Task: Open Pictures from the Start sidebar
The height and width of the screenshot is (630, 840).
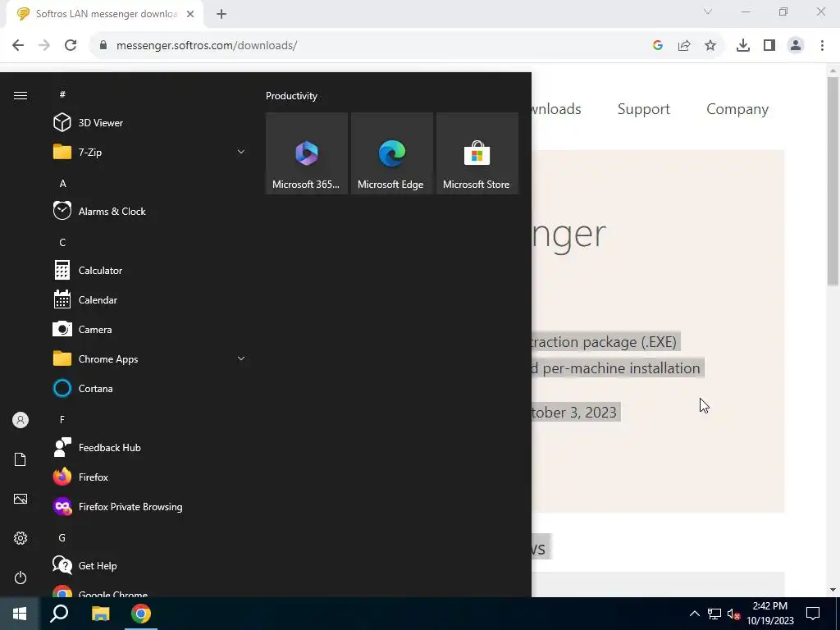Action: tap(21, 499)
